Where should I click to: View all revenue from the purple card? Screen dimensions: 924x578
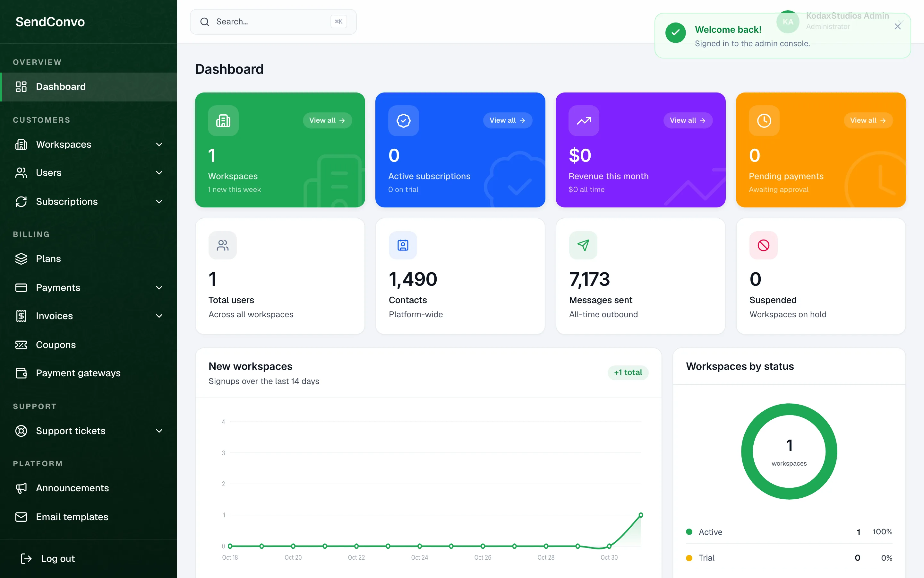click(x=688, y=120)
